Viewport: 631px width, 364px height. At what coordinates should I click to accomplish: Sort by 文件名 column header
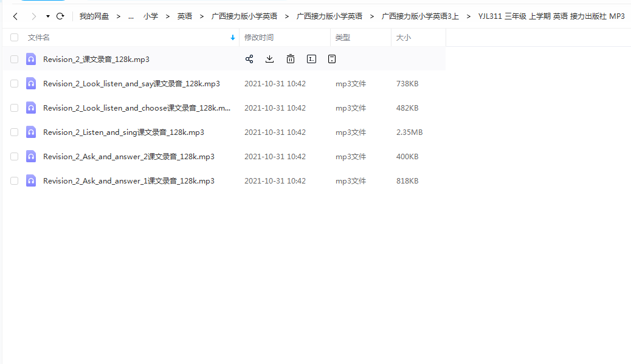[x=39, y=38]
